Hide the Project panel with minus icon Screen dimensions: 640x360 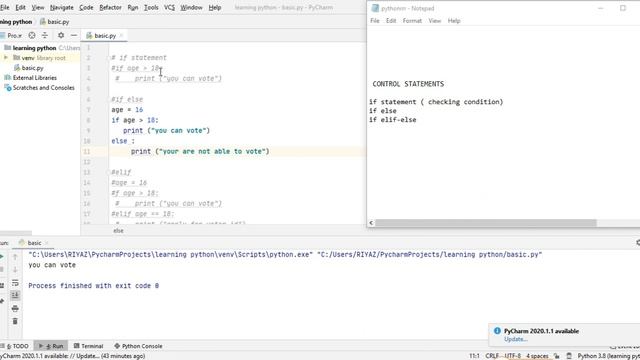(x=74, y=36)
